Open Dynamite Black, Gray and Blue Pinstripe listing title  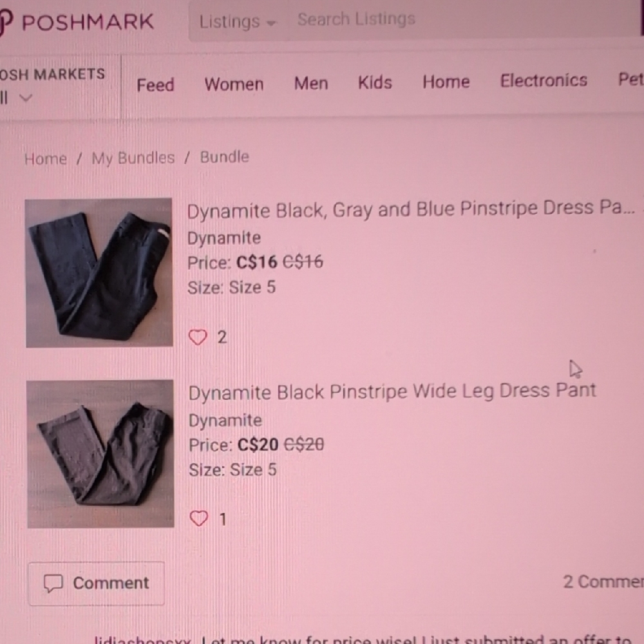pyautogui.click(x=410, y=209)
